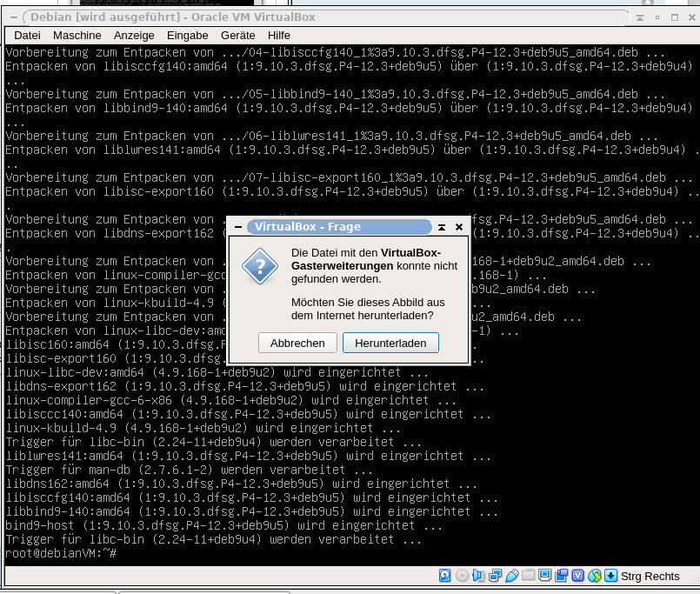Click the 'linux-kbuild-4.9' wird eingerichtet line
The width and height of the screenshot is (700, 594).
tap(203, 428)
